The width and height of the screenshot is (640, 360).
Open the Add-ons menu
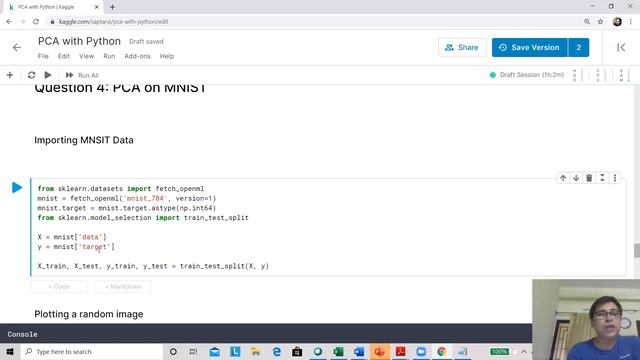coord(138,56)
